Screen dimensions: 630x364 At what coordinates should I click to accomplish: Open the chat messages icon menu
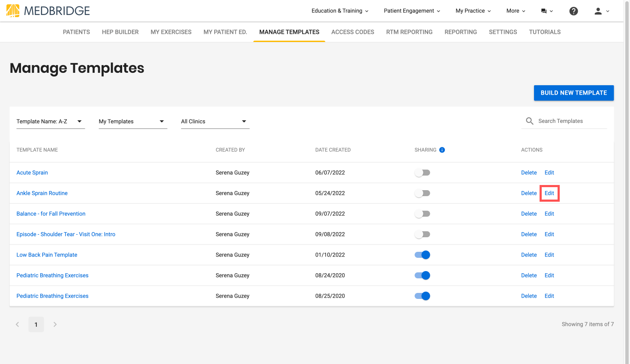(x=547, y=11)
